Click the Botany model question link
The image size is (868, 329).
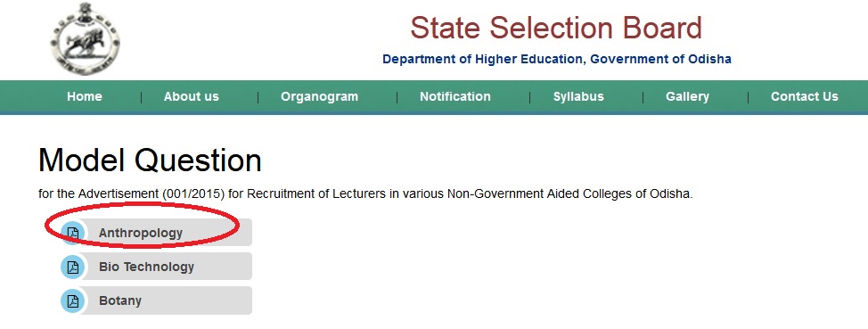tap(120, 300)
